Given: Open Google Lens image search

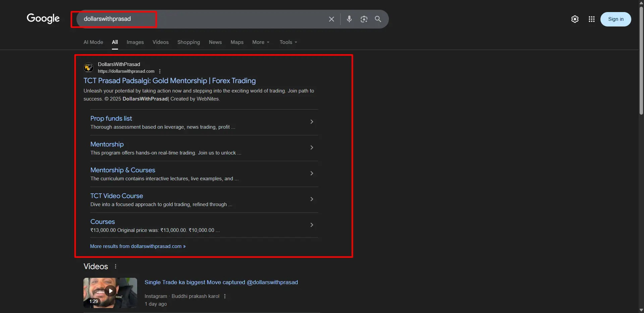Looking at the screenshot, I should click(364, 19).
